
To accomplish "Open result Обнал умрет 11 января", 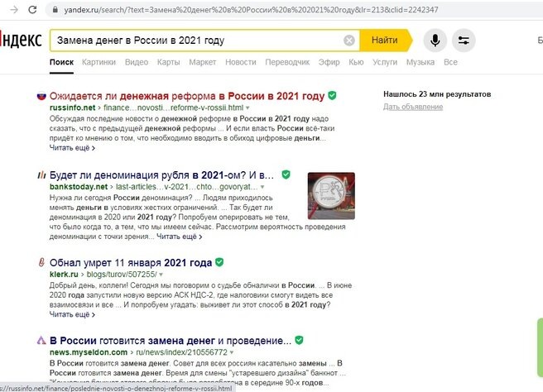I will pyautogui.click(x=131, y=263).
